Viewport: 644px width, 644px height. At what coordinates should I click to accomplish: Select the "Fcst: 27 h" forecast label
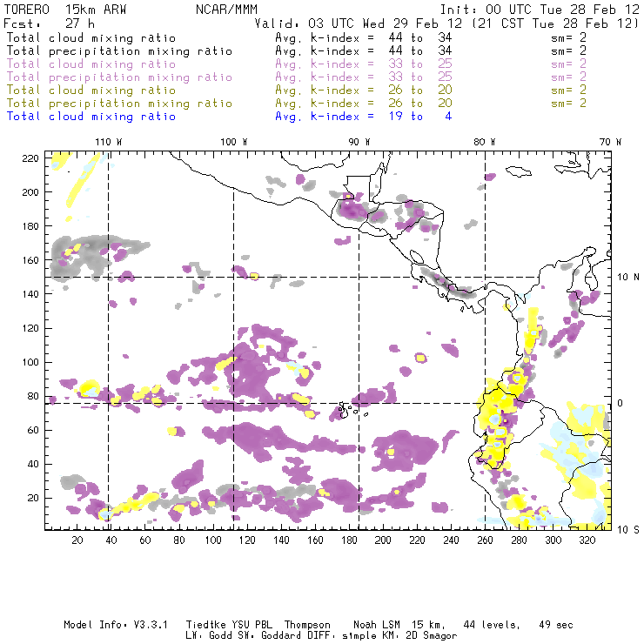pos(50,23)
